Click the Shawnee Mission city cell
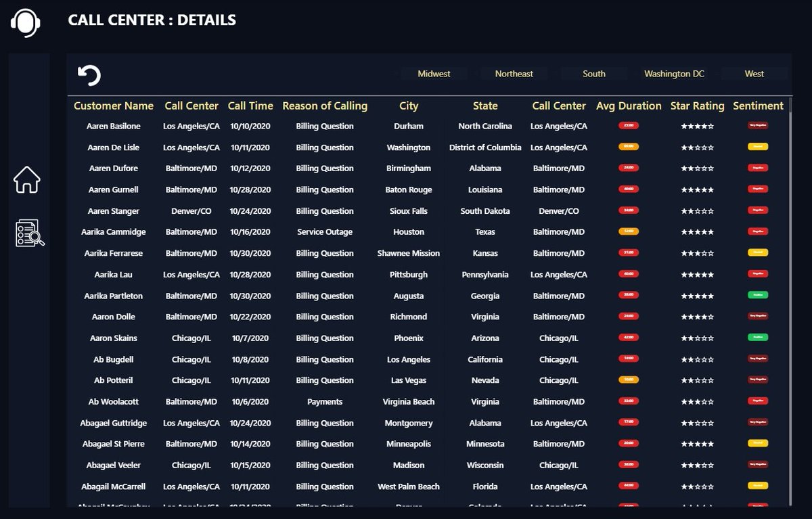This screenshot has height=519, width=812. [x=409, y=254]
